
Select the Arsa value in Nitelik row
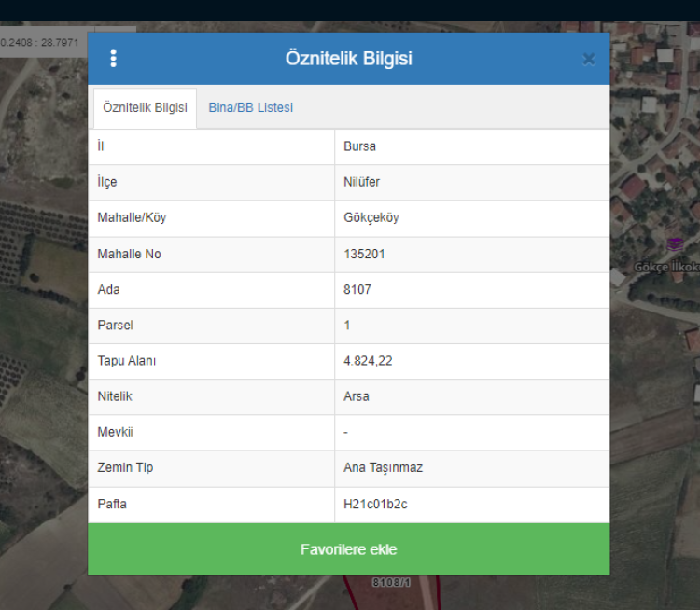pos(356,396)
